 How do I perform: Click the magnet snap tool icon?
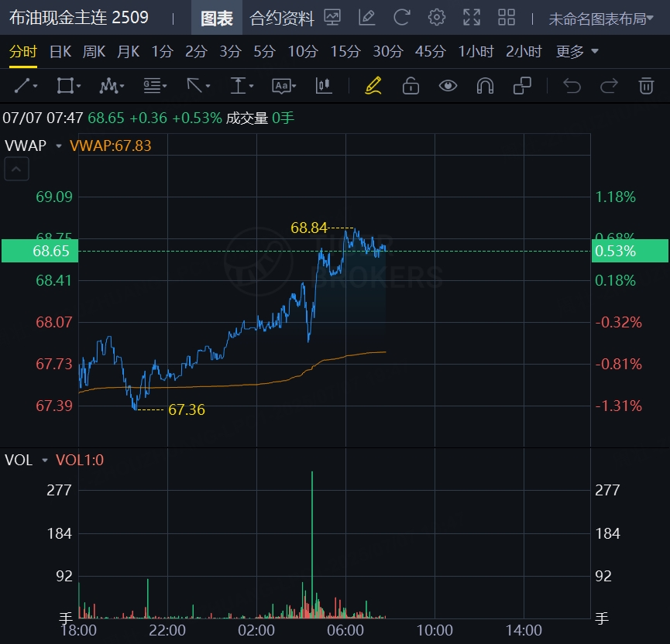click(486, 85)
